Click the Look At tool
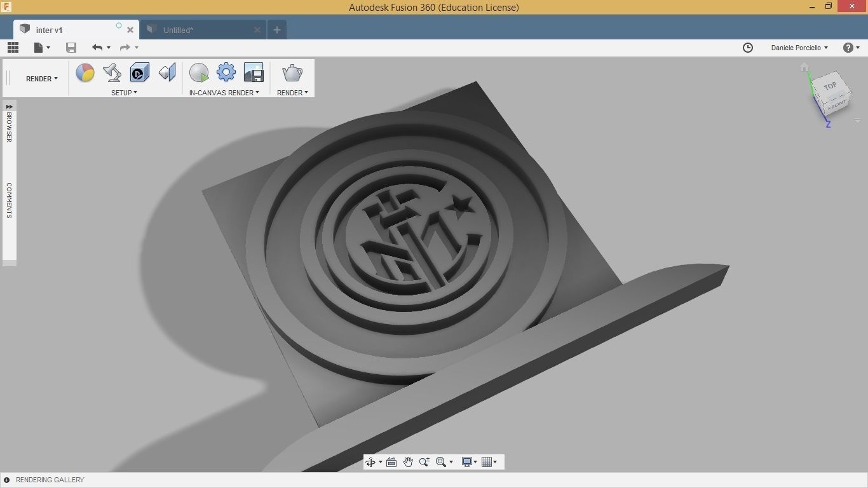 point(391,462)
